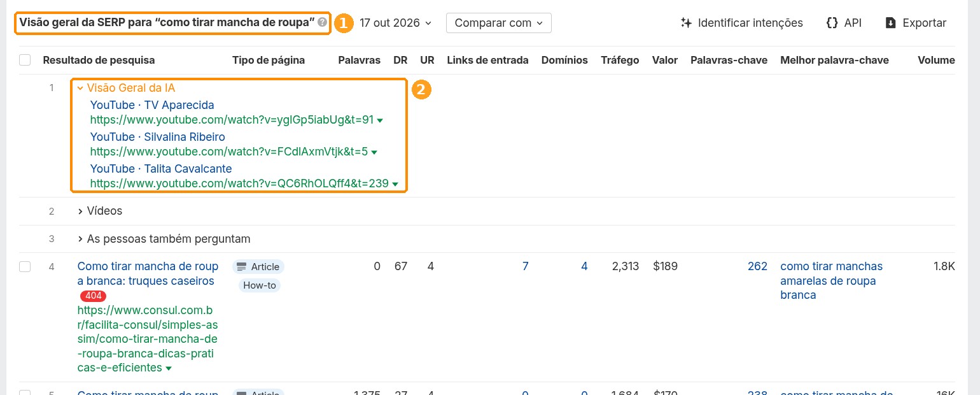
Task: Click the Tráfego column header
Action: click(620, 60)
